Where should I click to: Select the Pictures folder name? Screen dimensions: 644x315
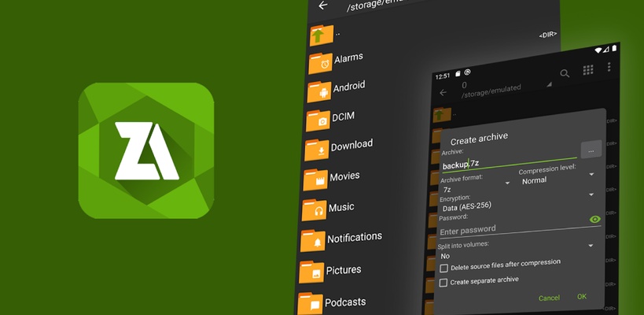(x=344, y=270)
